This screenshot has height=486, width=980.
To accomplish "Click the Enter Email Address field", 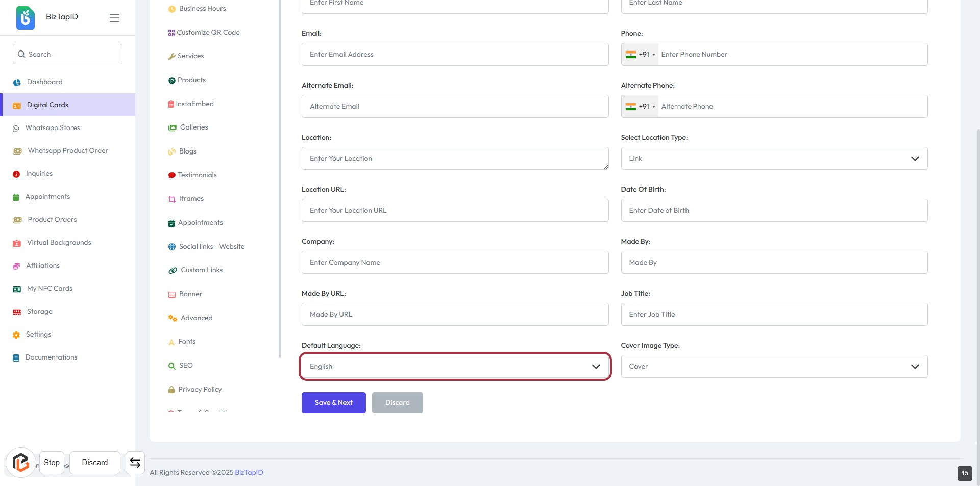I will [455, 55].
